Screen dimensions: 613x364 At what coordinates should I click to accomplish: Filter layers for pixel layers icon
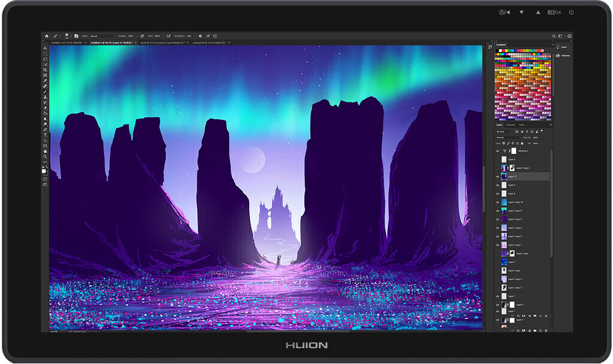[517, 132]
